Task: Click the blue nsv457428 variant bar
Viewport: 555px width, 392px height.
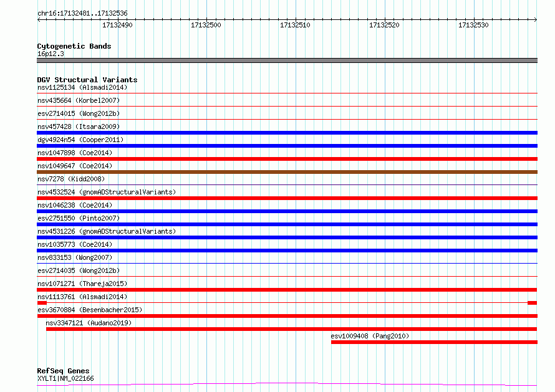Action: click(x=287, y=133)
